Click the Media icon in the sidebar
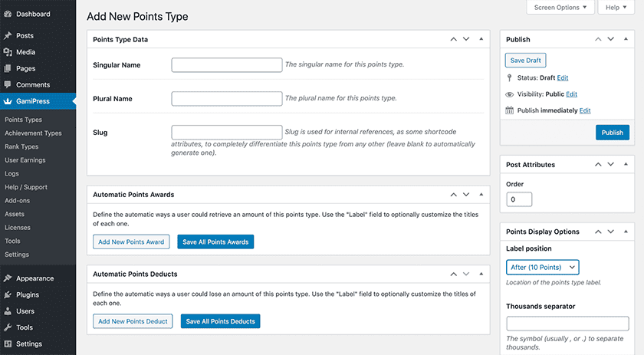The height and width of the screenshot is (355, 644). point(8,52)
